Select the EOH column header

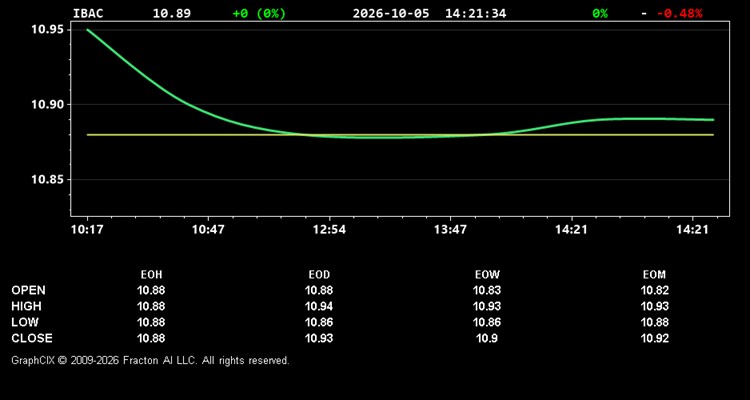coord(151,275)
